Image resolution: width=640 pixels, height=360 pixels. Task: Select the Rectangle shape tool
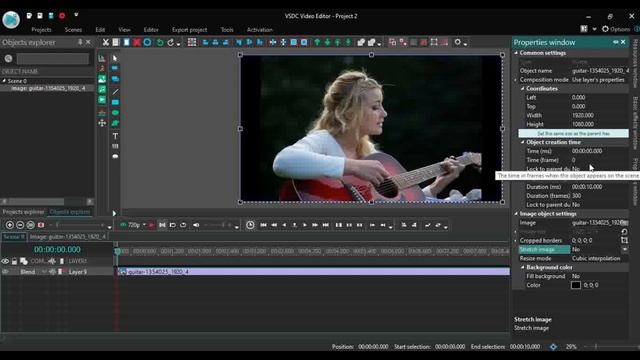pos(116,102)
